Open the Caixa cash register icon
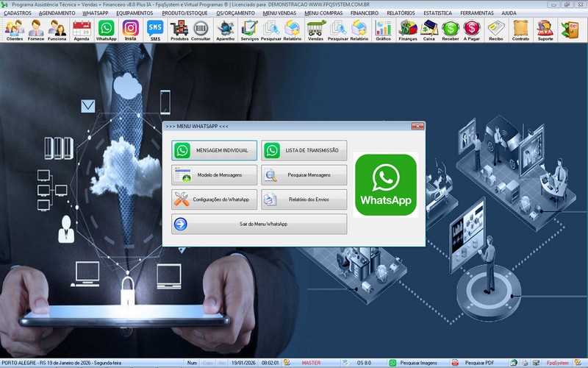The height and width of the screenshot is (368, 588). coord(429,30)
